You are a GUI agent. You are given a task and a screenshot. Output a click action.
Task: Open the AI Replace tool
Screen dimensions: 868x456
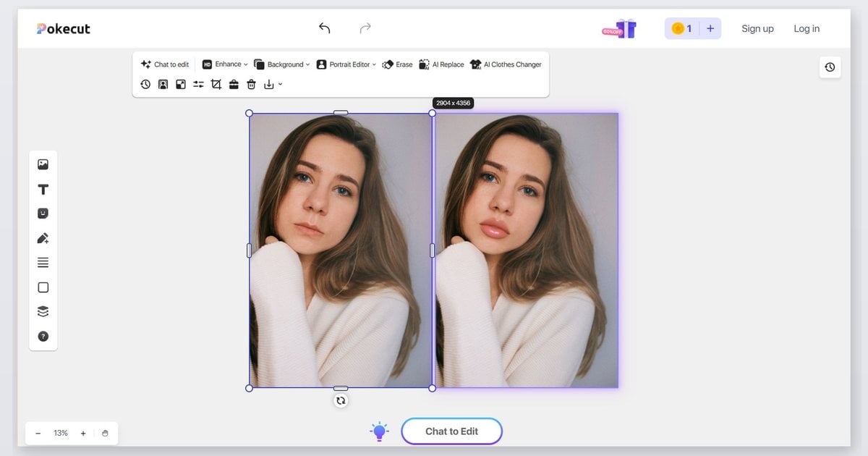click(441, 64)
